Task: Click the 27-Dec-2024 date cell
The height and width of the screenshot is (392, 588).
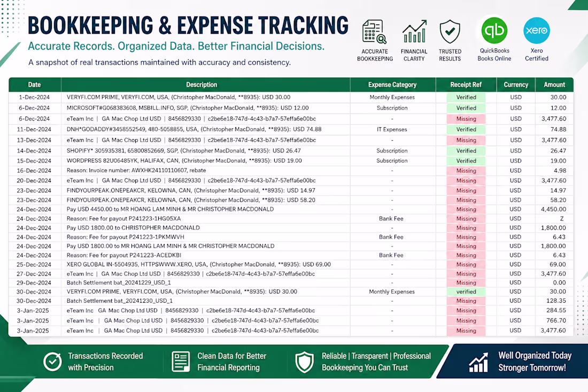Action: click(35, 274)
